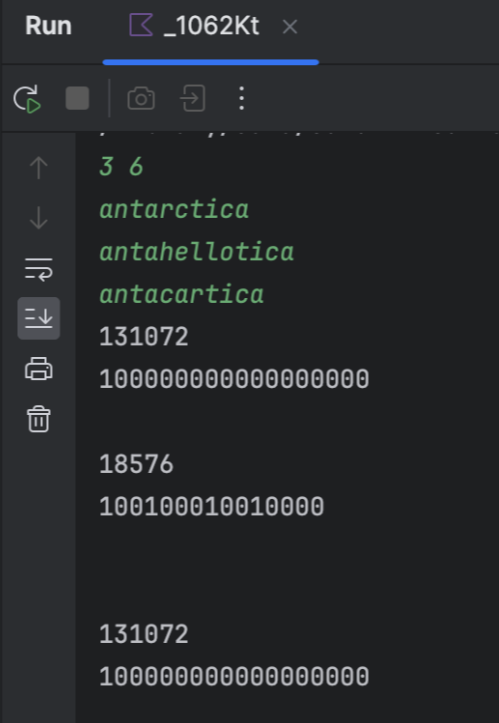Click the Run tool window label
This screenshot has height=723, width=499.
48,26
